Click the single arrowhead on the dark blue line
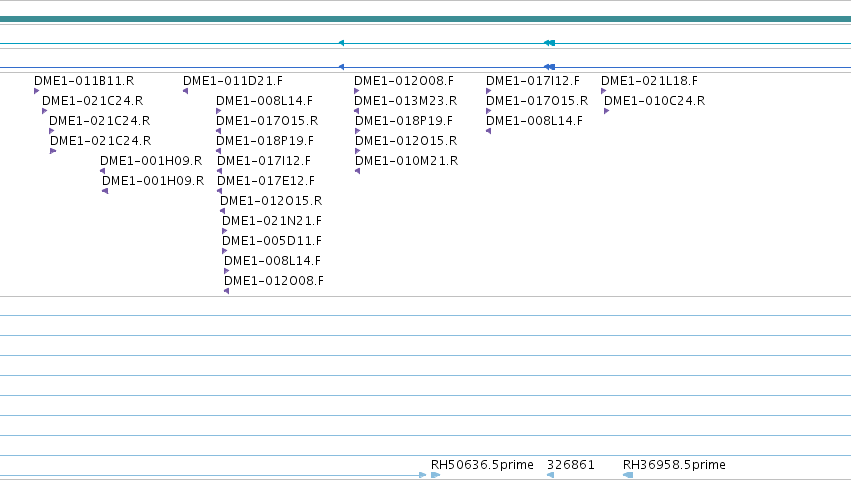The width and height of the screenshot is (851, 480). tap(341, 67)
